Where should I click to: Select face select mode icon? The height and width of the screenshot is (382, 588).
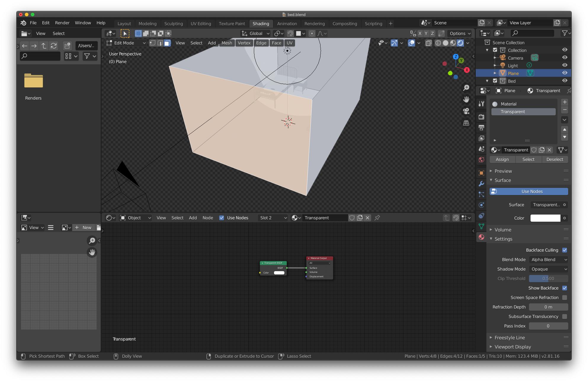167,43
